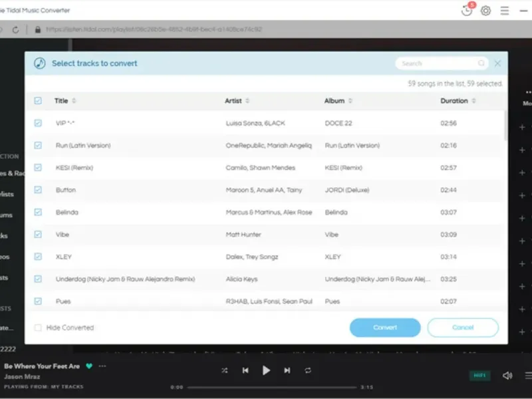Screen dimensions: 532x399
Task: Uncheck the Belinda track
Action: tap(38, 212)
